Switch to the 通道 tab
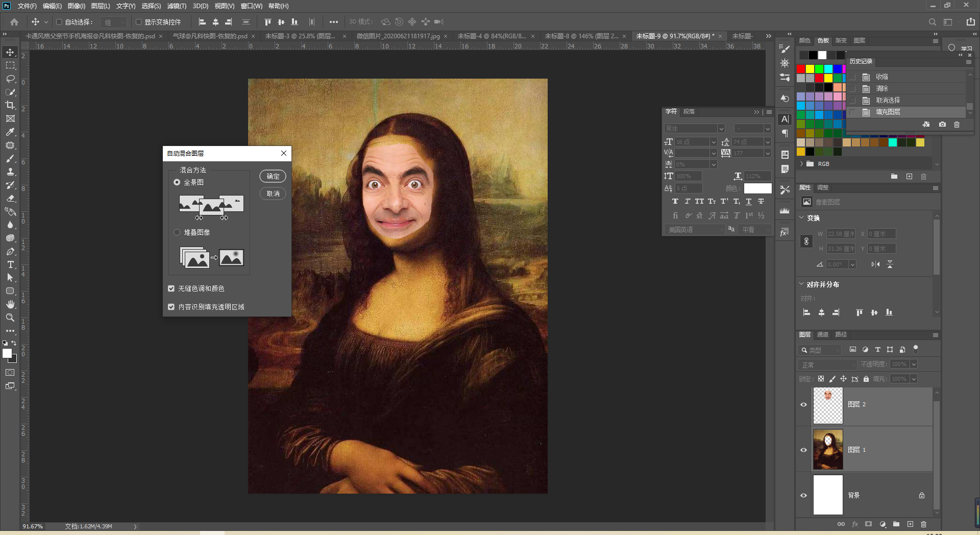 [822, 335]
